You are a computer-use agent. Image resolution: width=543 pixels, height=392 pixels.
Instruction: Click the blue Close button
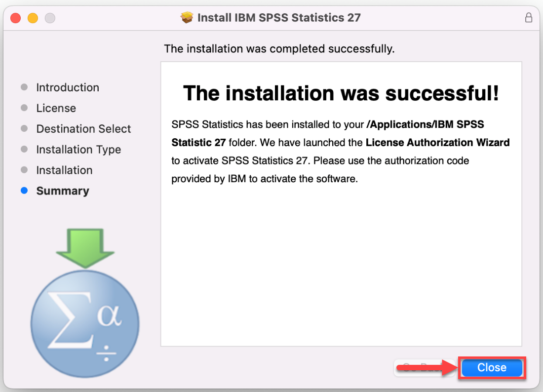[492, 367]
